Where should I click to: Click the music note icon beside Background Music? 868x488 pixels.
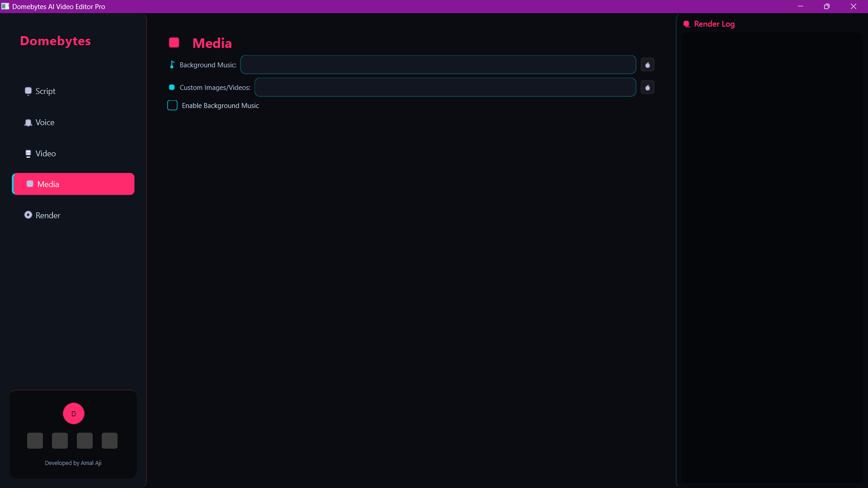click(x=172, y=65)
